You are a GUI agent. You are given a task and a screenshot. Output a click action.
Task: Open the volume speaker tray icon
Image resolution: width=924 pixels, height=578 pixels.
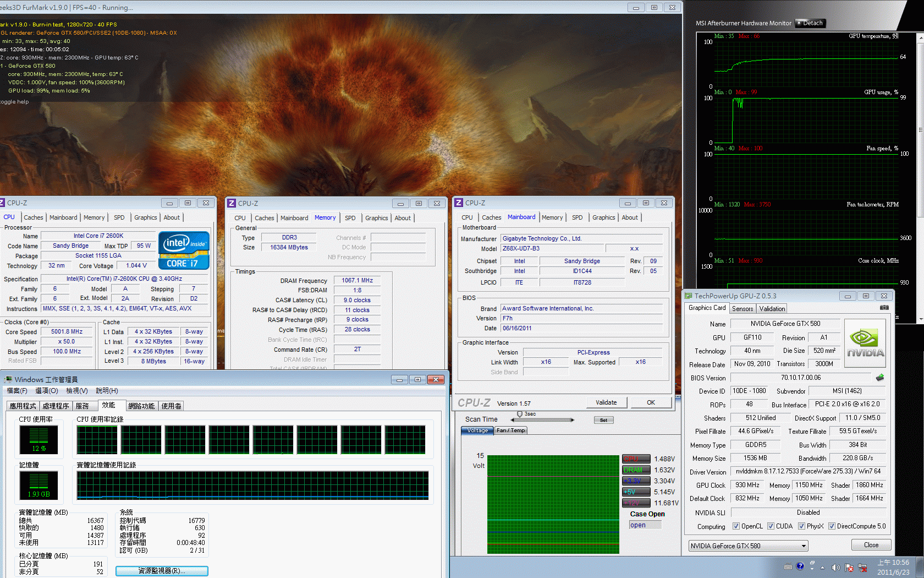(x=835, y=568)
